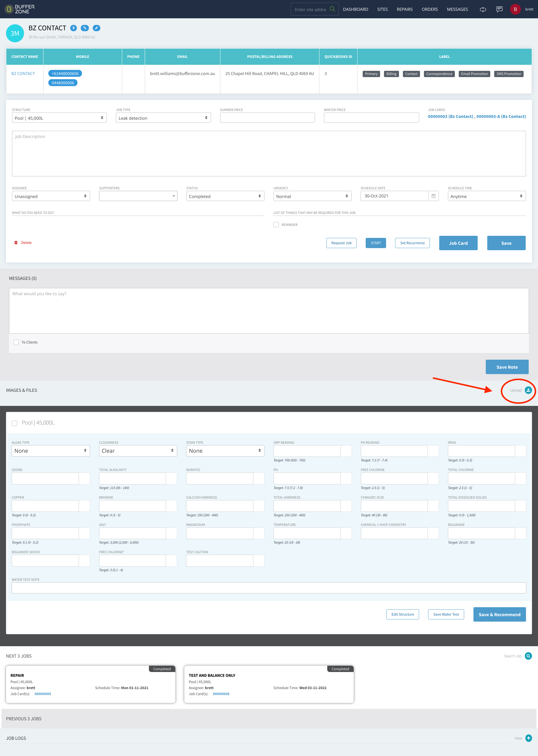The height and width of the screenshot is (756, 538).
Task: Click the Request Job button
Action: tap(341, 243)
